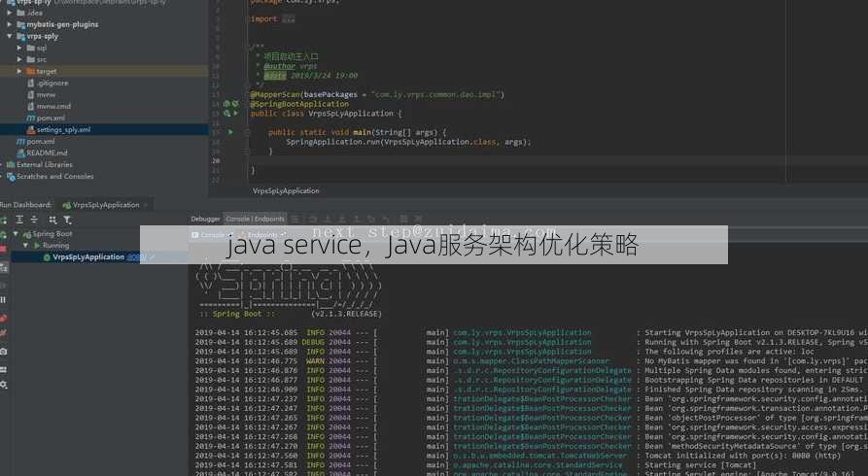Click the External Libraries icon
This screenshot has height=476, width=868.
tap(11, 164)
